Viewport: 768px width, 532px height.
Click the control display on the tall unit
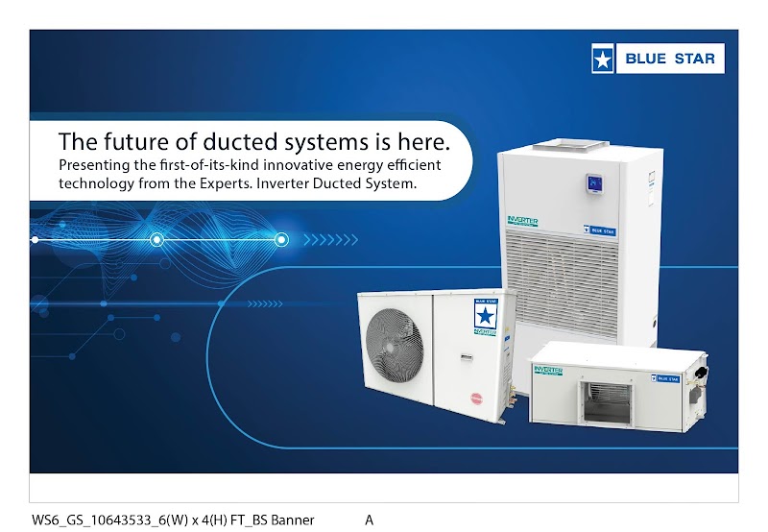pos(594,183)
